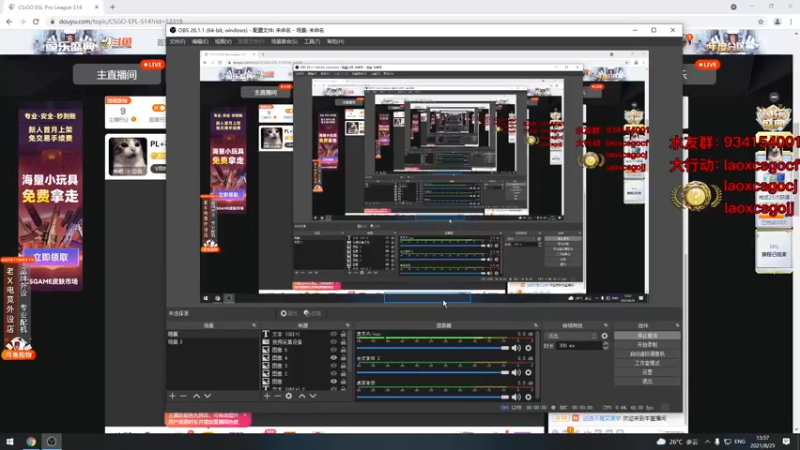This screenshot has height=450, width=800.
Task: Adjust the second mixer channel volume slider
Action: point(433,372)
